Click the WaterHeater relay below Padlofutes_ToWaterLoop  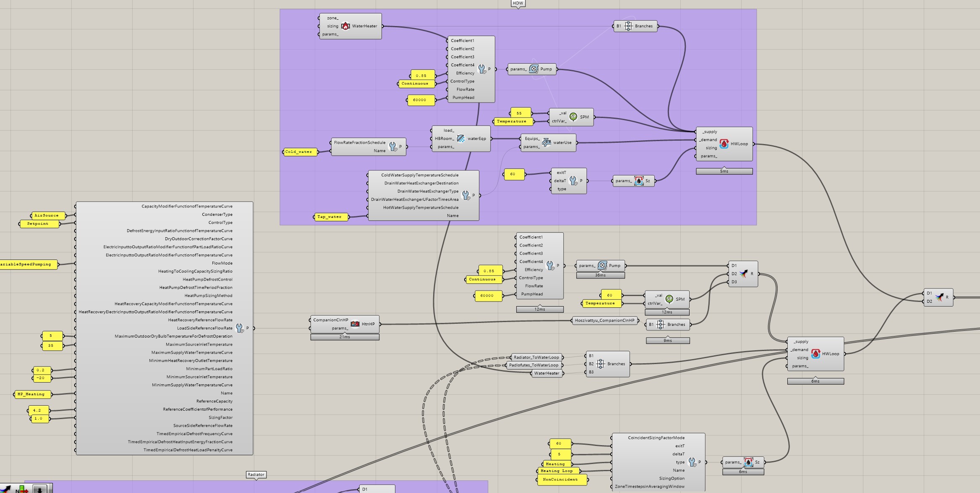tap(547, 373)
